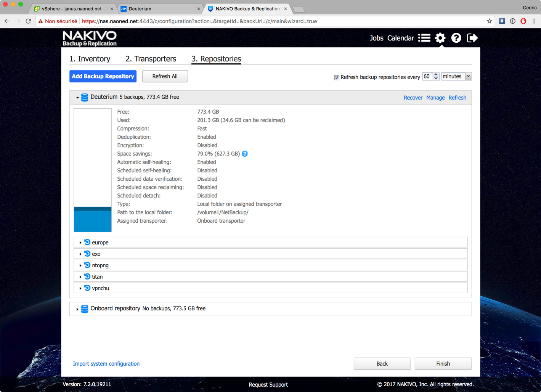Select the 3. Repositories step
This screenshot has height=392, width=541.
point(216,59)
